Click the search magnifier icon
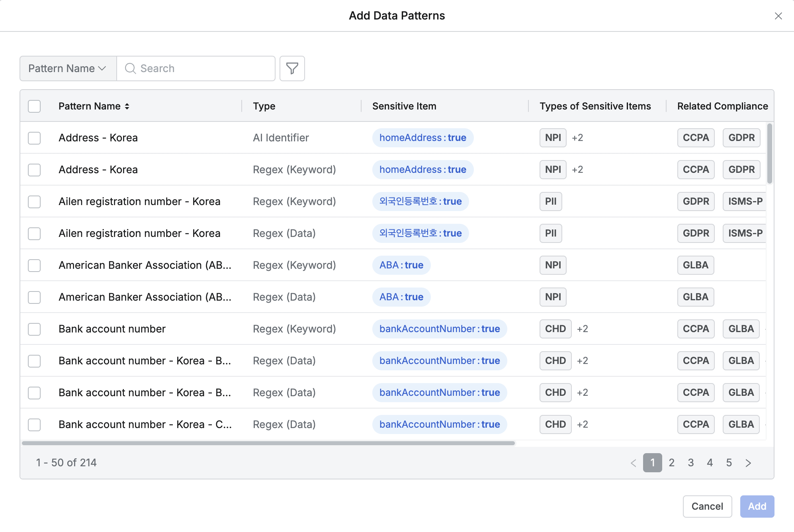 click(130, 68)
